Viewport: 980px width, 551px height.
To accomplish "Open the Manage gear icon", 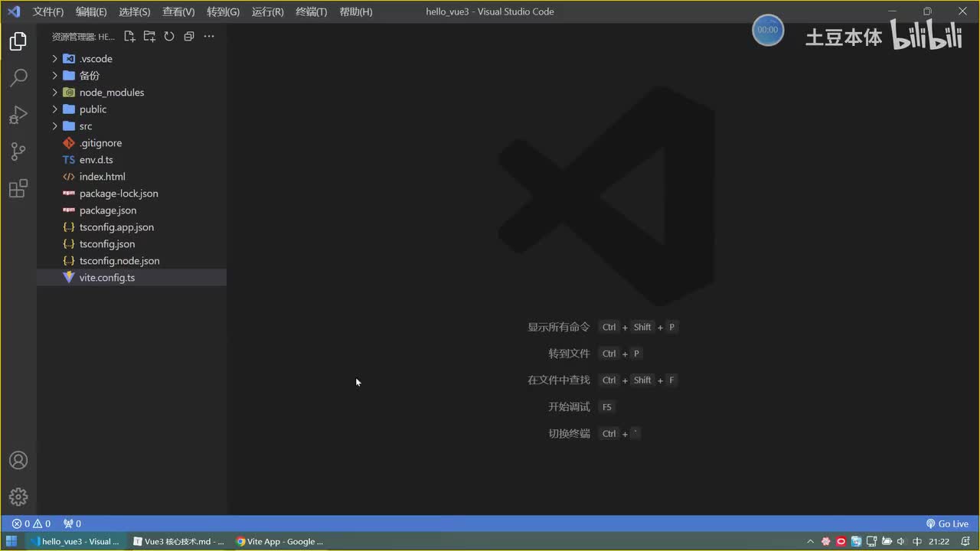I will pos(18,497).
